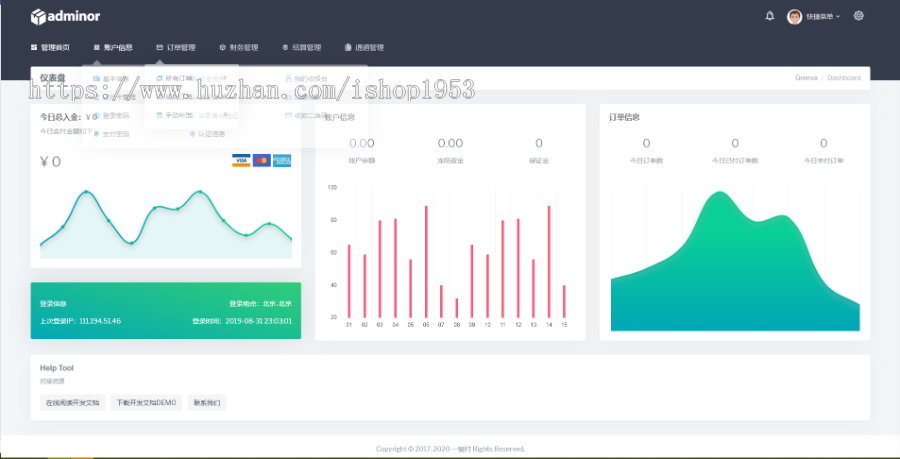Click the 冻结资金 label
This screenshot has height=459, width=900.
(450, 161)
